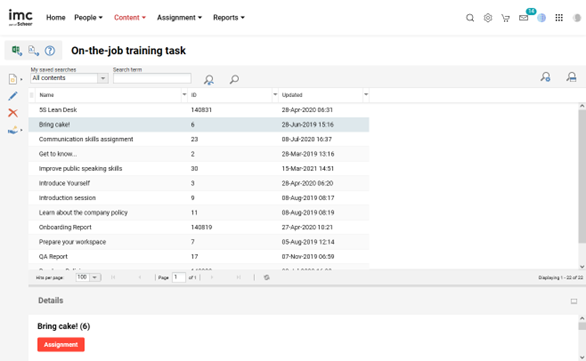This screenshot has width=586, height=361.
Task: Open the mail notifications envelope icon
Action: pyautogui.click(x=523, y=18)
